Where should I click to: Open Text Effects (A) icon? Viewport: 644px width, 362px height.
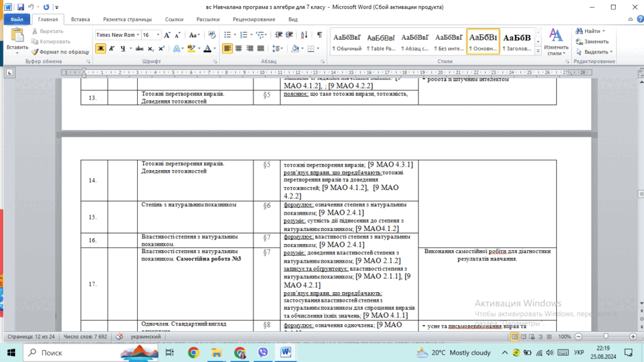click(176, 49)
